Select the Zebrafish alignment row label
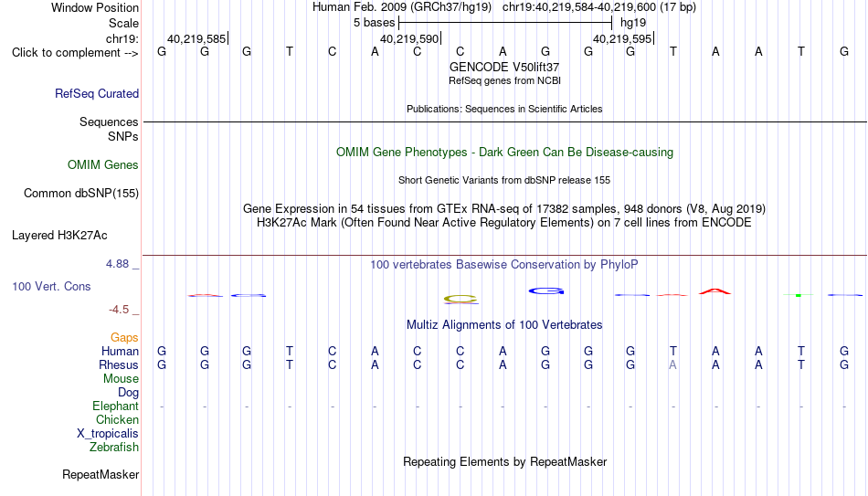Screen dimensions: 868x496 click(x=114, y=447)
